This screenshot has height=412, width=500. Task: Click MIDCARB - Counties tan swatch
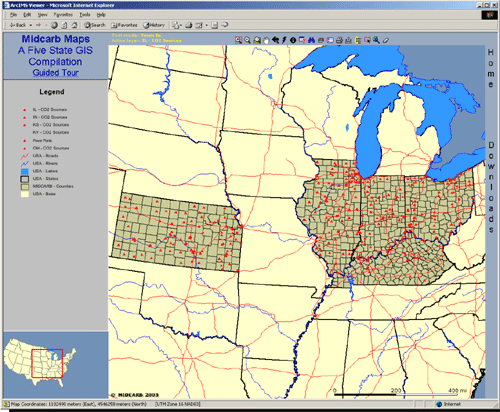(25, 186)
